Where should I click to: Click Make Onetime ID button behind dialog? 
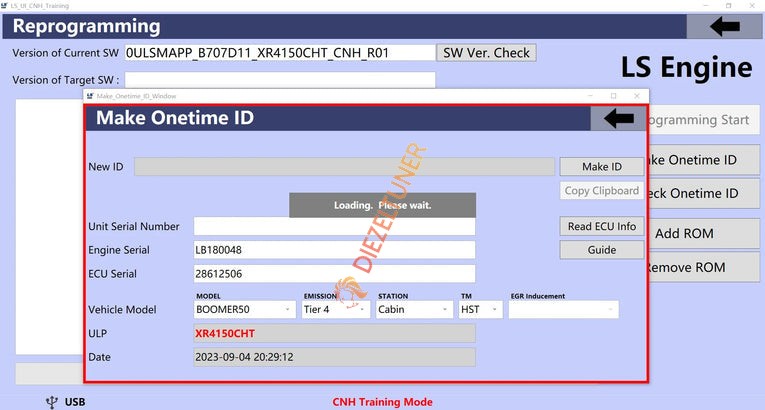point(704,160)
